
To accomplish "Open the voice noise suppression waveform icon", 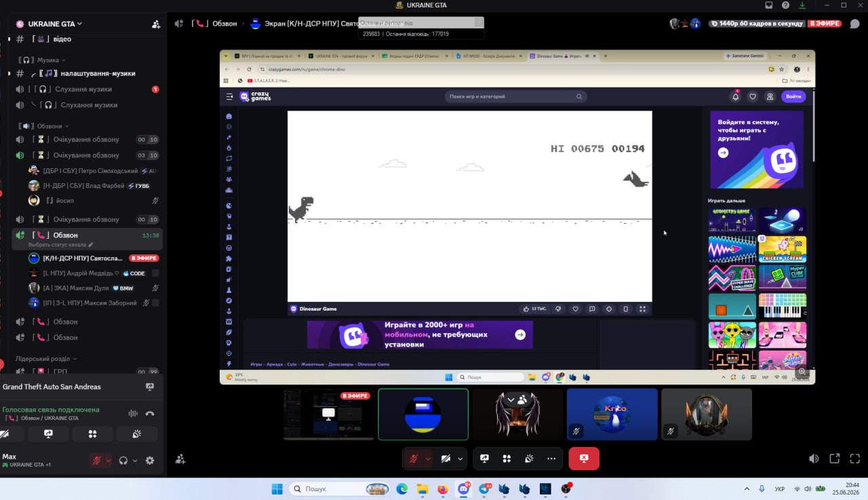I will [133, 414].
